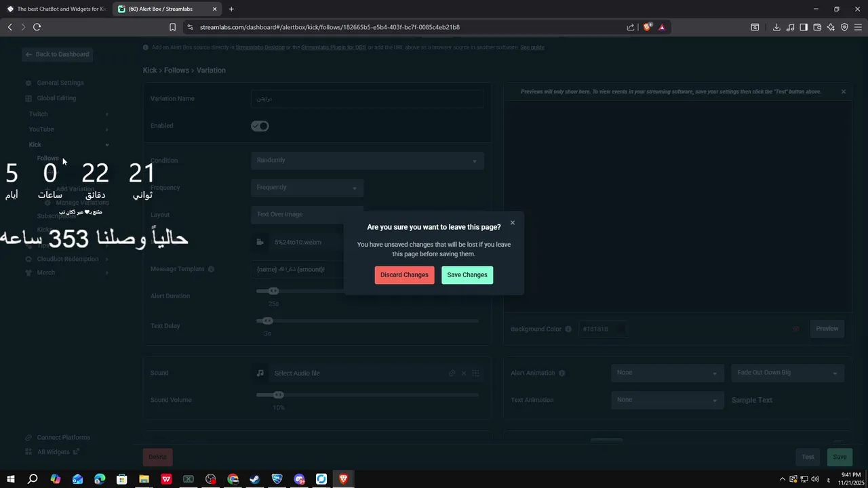Open File Explorer from the taskbar
The image size is (868, 488).
coord(144,479)
